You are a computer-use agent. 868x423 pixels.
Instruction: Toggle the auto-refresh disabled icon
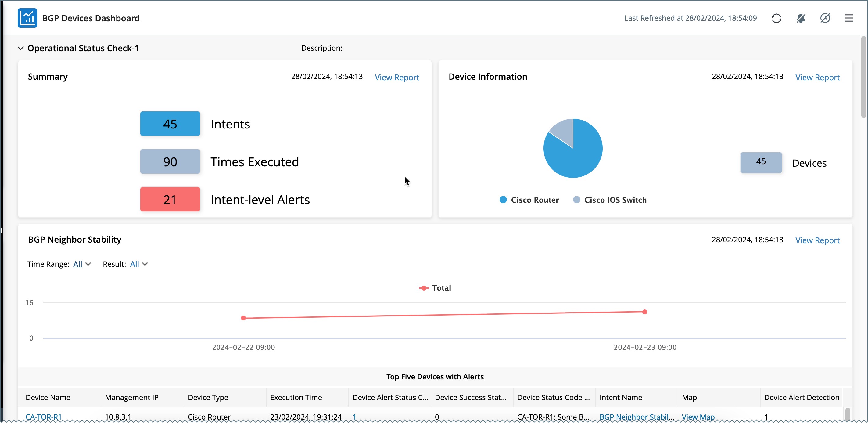click(825, 18)
